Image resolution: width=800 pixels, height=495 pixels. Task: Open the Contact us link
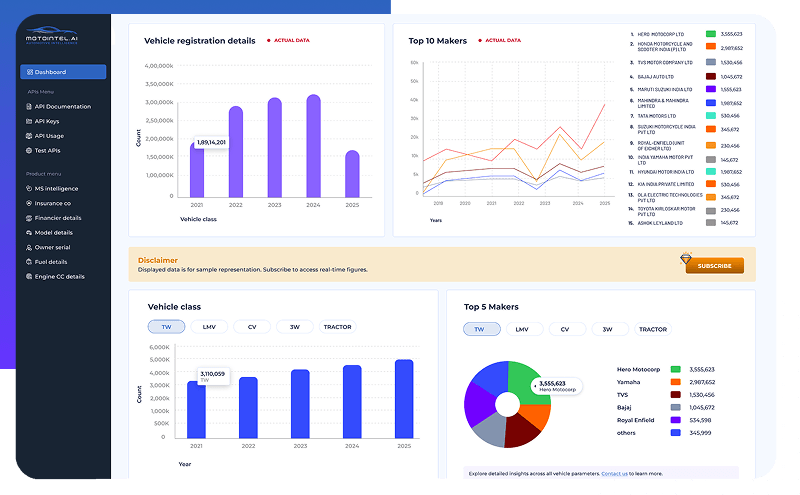pos(614,474)
